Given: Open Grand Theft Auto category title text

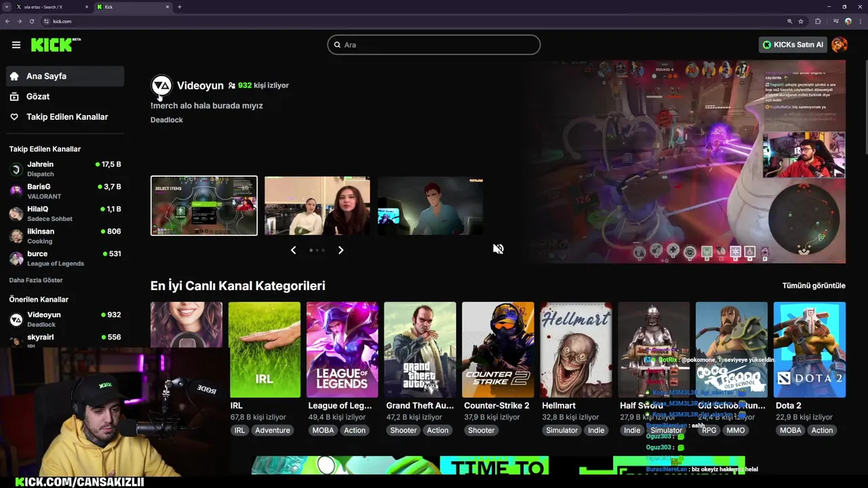Looking at the screenshot, I should pos(420,405).
